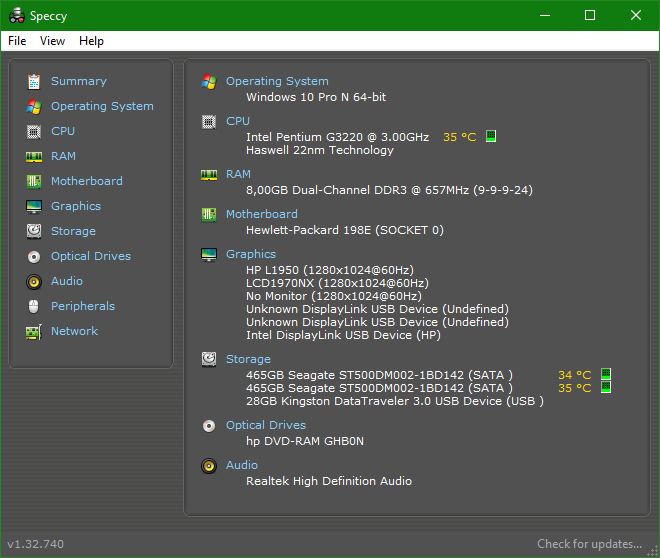The height and width of the screenshot is (558, 660).
Task: Click the Speccy app icon in title bar
Action: pyautogui.click(x=17, y=16)
